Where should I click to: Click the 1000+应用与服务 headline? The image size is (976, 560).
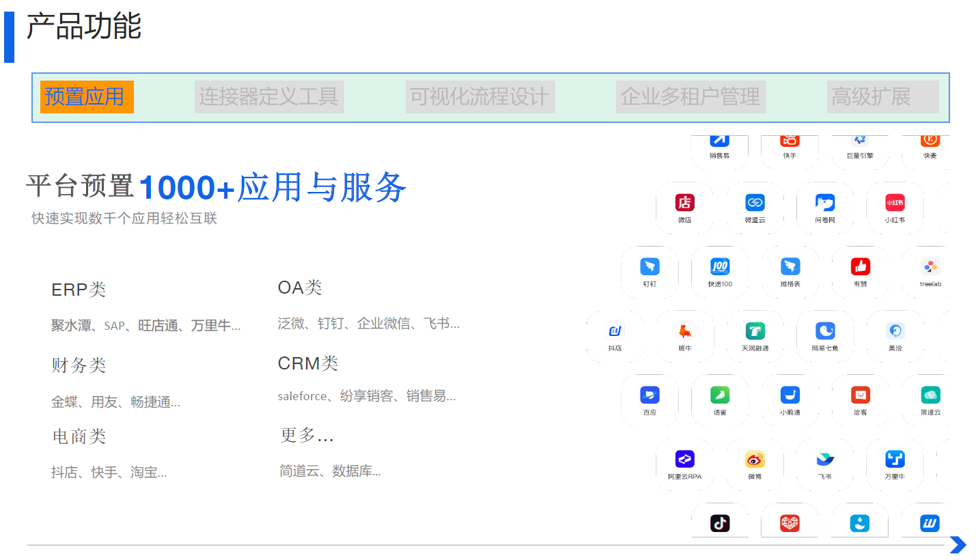[x=273, y=187]
